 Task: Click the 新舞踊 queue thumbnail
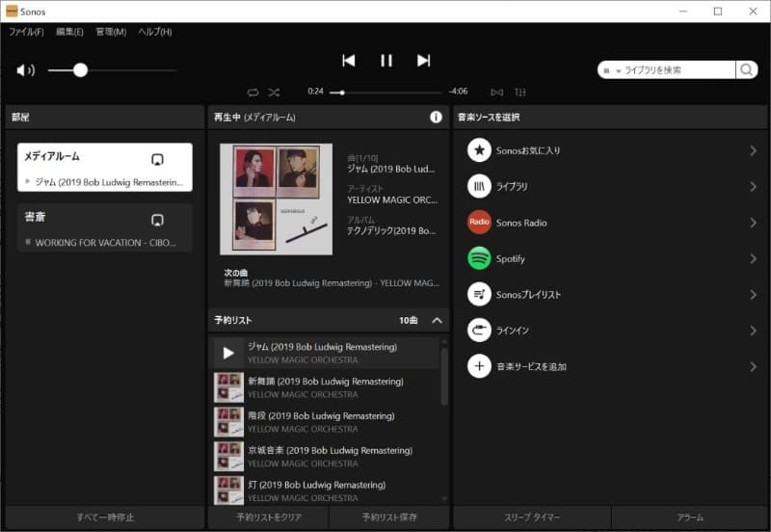(228, 387)
